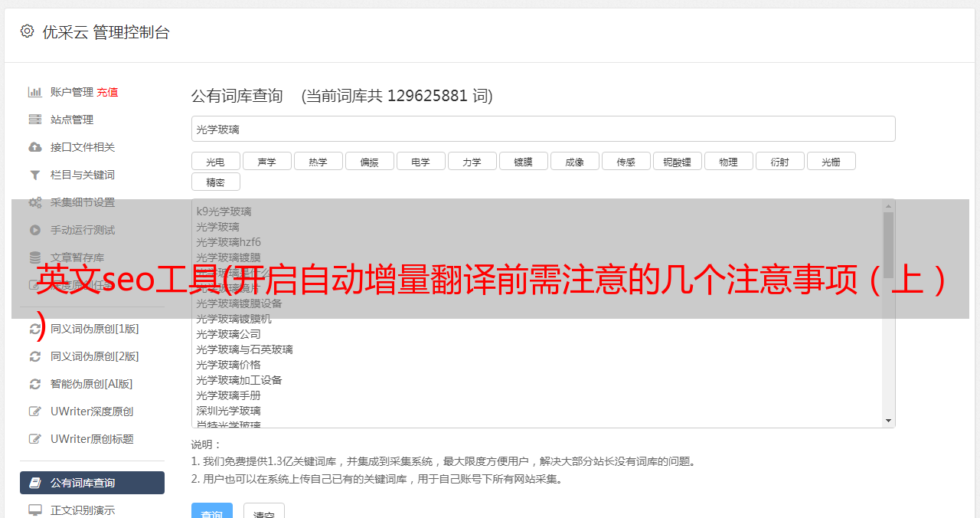The width and height of the screenshot is (980, 518).
Task: Click the 铌酸锂 tag button
Action: point(677,161)
